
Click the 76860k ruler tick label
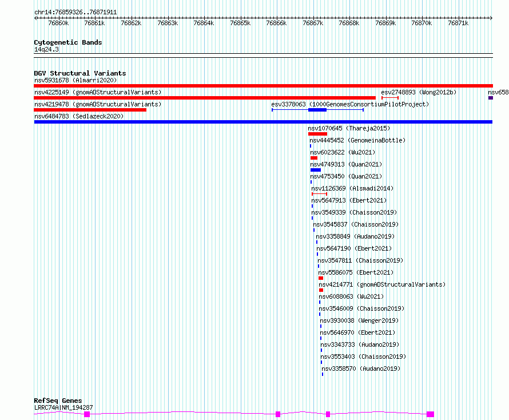tap(58, 23)
